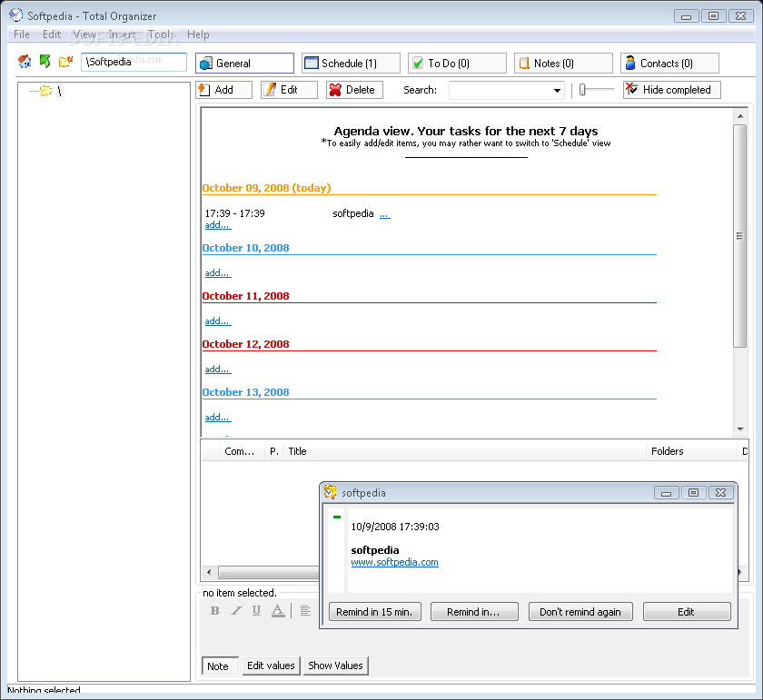
Task: Click the ellipsis link next to softpedia entry
Action: pos(384,214)
